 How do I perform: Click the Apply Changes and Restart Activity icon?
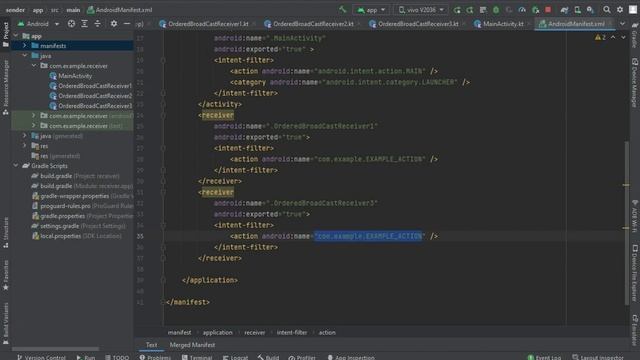(470, 10)
